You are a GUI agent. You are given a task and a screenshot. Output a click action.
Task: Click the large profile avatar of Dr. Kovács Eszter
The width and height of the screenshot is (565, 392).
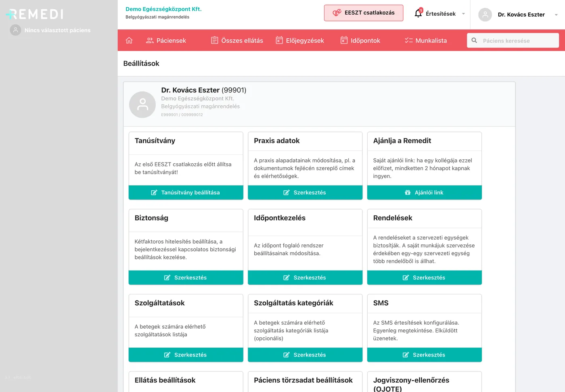point(142,104)
